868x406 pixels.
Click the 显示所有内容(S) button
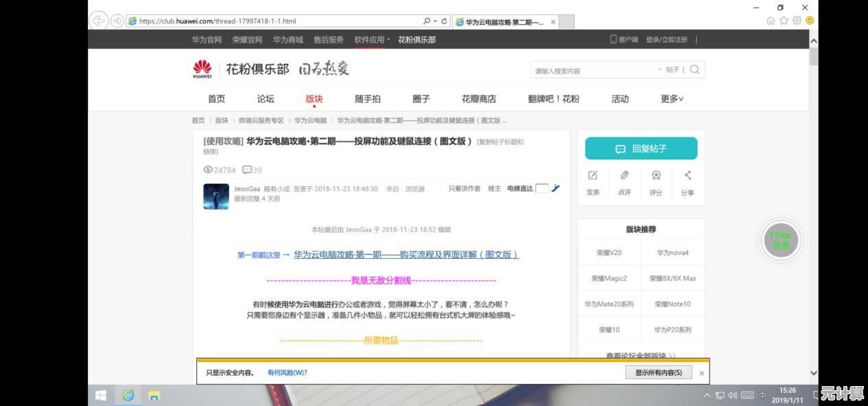(658, 372)
